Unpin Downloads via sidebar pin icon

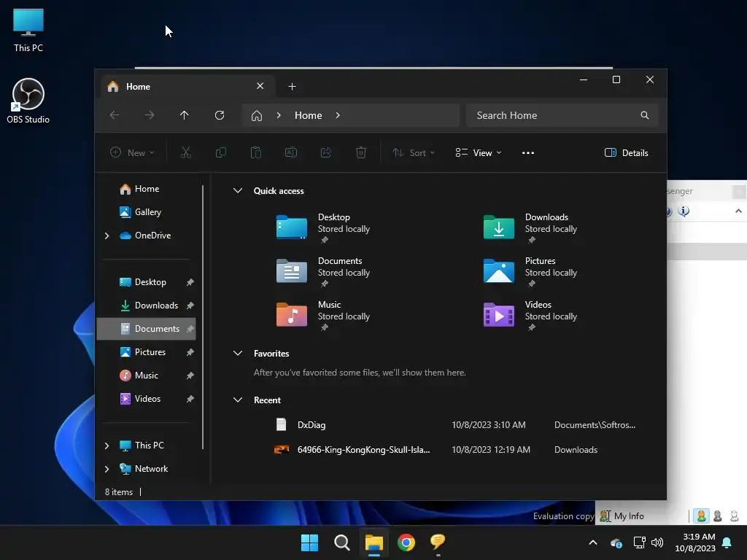click(190, 306)
